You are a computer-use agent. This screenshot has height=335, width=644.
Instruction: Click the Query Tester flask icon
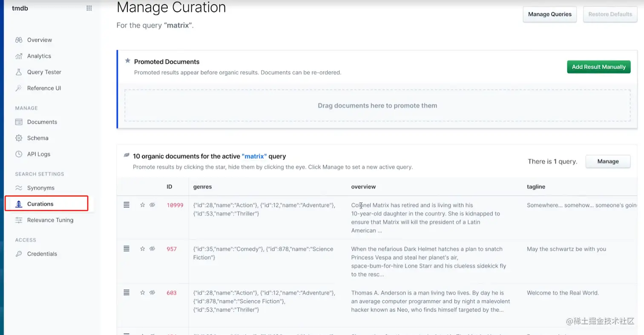pyautogui.click(x=19, y=72)
